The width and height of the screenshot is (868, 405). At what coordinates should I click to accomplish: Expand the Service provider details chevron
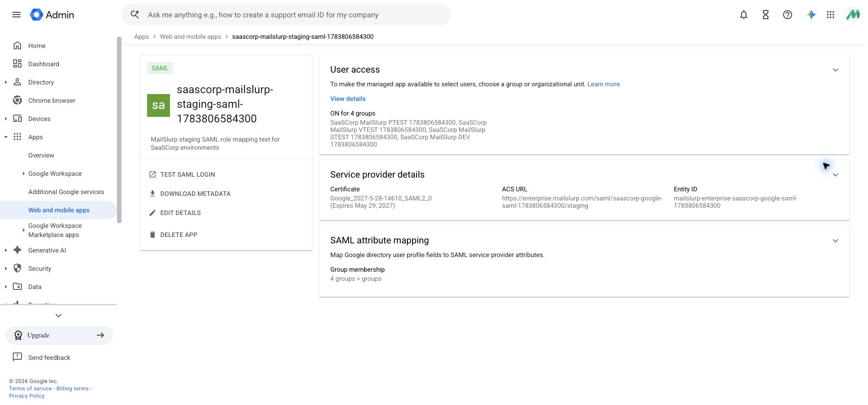pos(836,175)
